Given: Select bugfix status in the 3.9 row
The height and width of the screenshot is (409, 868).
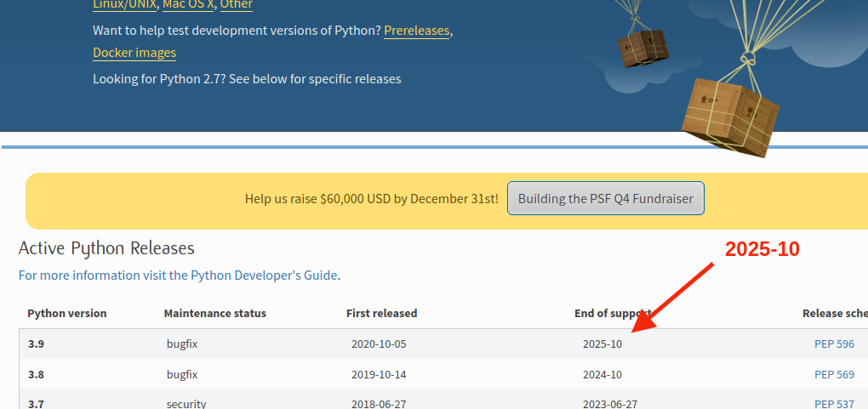Looking at the screenshot, I should tap(182, 344).
